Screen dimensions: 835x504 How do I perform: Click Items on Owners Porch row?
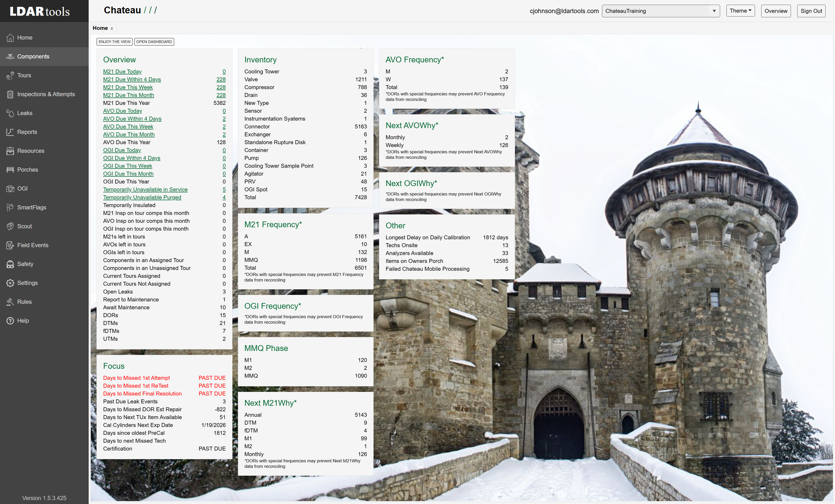pyautogui.click(x=447, y=261)
